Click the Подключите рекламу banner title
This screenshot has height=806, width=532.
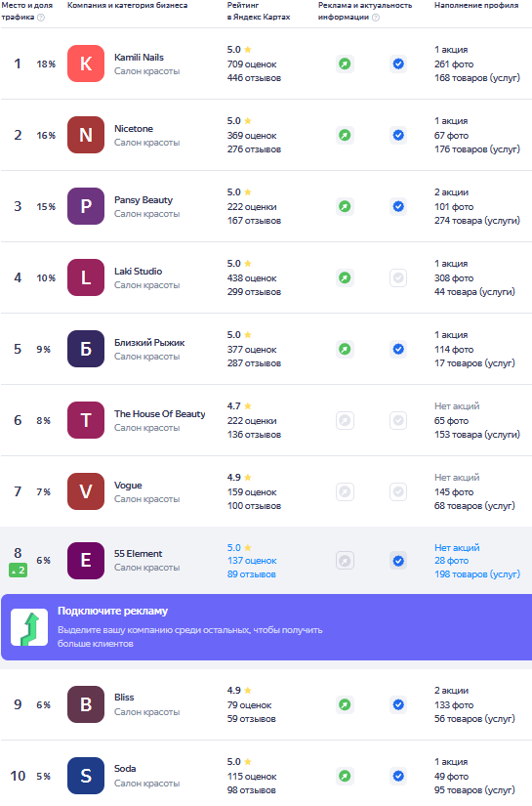(x=112, y=612)
